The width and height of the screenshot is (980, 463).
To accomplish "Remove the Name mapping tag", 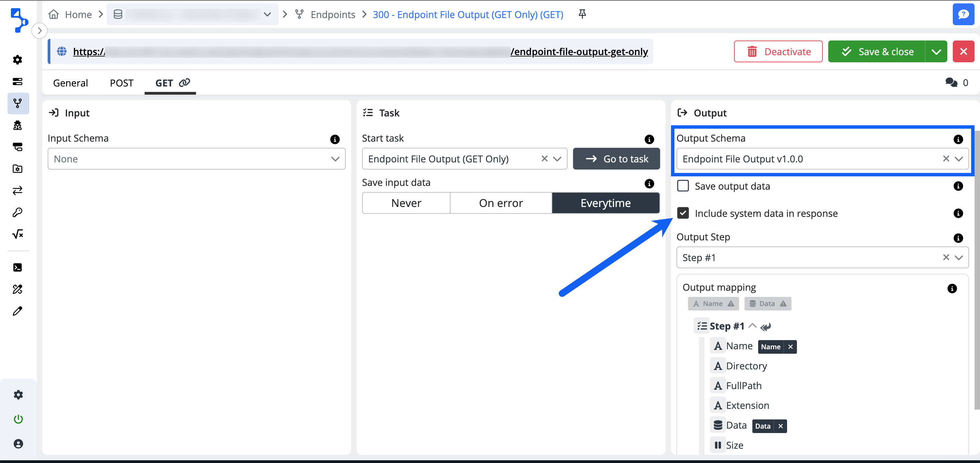I will pos(790,347).
